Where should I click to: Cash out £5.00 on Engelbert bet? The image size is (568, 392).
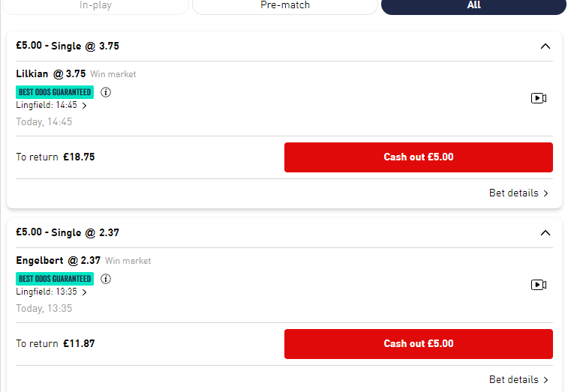click(418, 344)
